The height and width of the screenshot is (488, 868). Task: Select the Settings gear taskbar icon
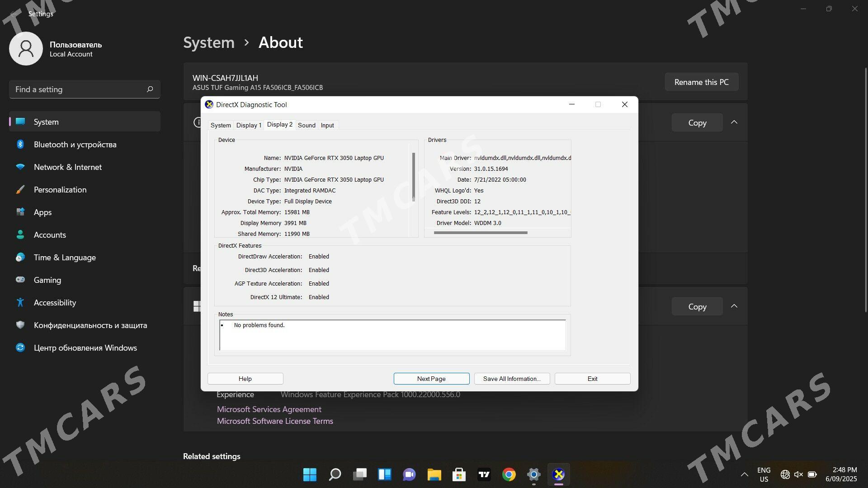click(534, 474)
